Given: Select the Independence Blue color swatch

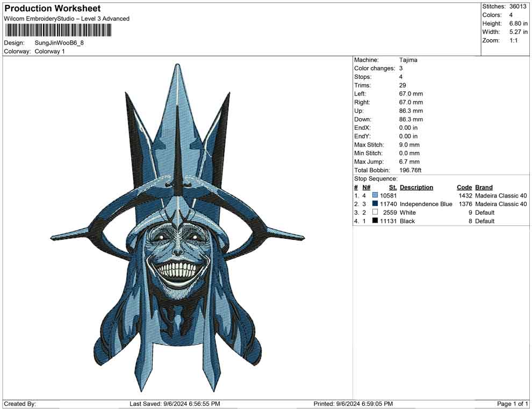Looking at the screenshot, I should [375, 204].
